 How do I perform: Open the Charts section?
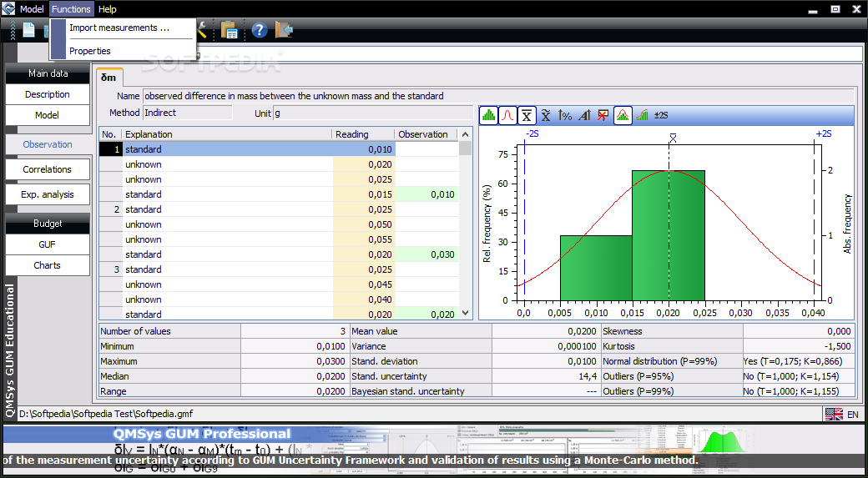[x=48, y=265]
